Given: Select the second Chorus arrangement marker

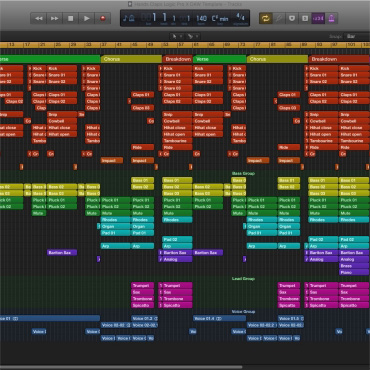Looking at the screenshot, I should [277, 59].
